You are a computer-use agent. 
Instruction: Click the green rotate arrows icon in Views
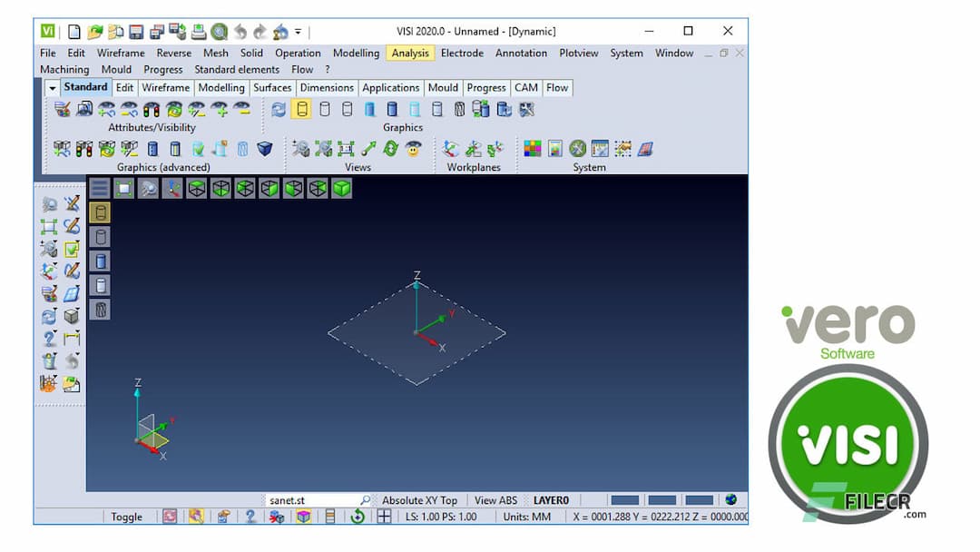coord(391,151)
